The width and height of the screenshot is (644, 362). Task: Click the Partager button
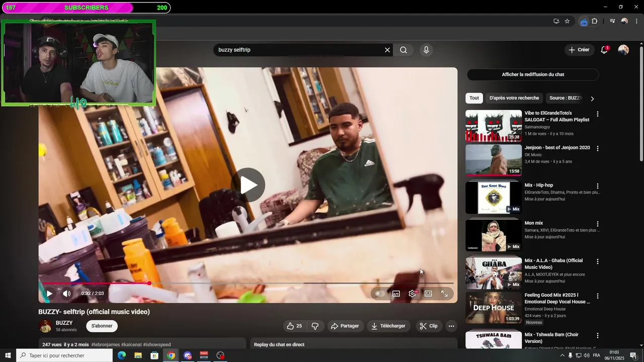pyautogui.click(x=345, y=326)
